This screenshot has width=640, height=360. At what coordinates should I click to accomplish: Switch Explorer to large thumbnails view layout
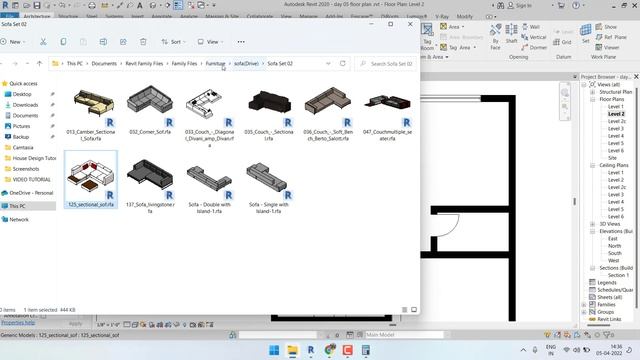click(414, 310)
